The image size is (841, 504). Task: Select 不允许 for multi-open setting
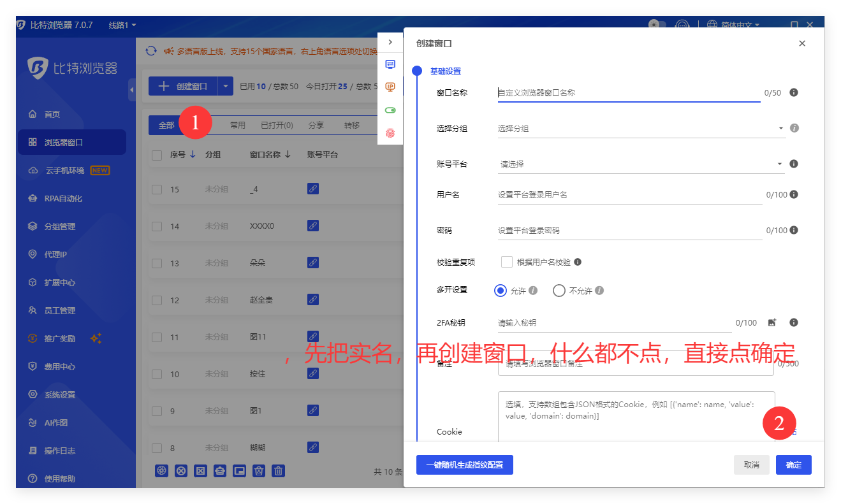click(559, 290)
